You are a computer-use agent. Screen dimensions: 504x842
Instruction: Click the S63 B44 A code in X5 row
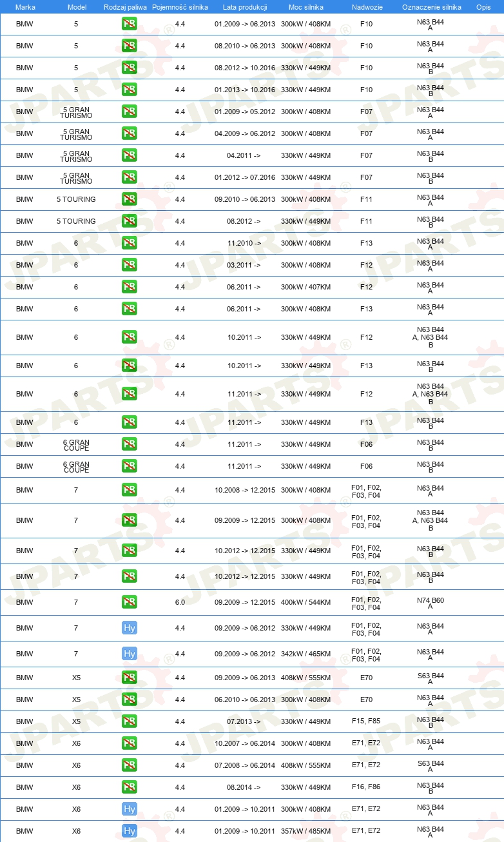431,678
